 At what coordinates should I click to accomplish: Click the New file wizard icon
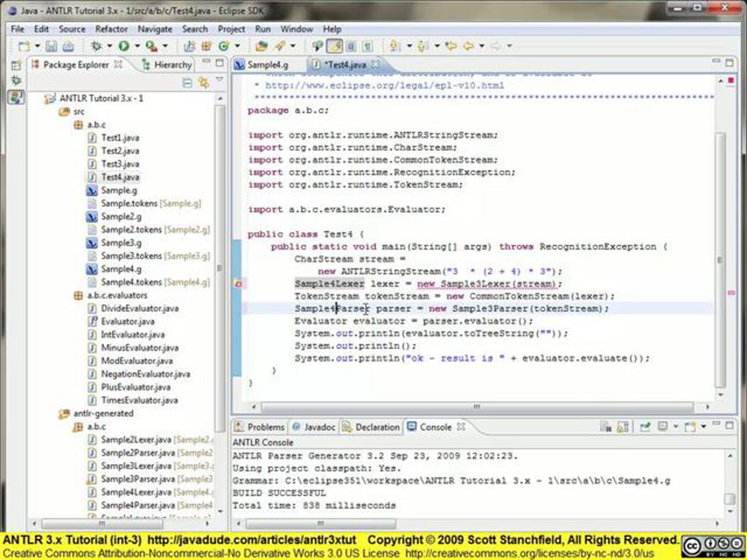[24, 46]
